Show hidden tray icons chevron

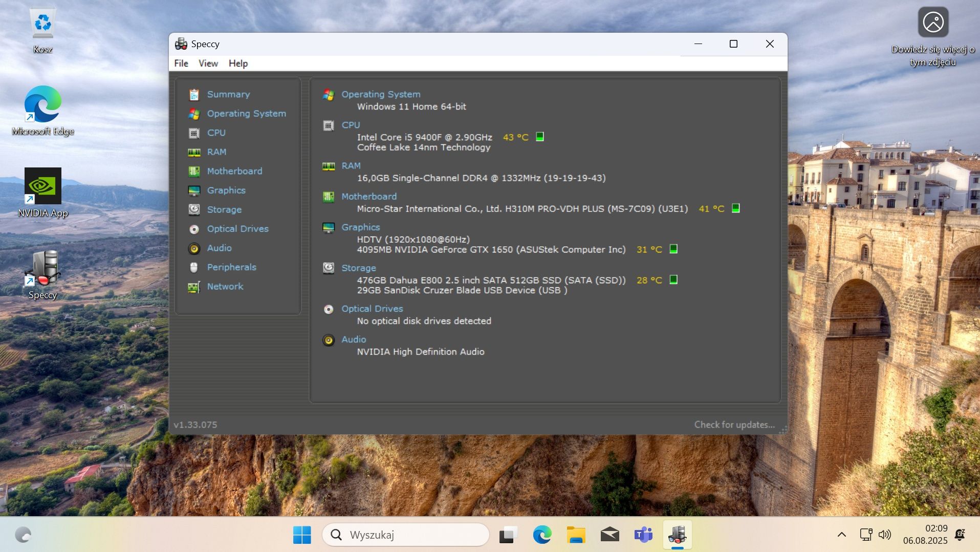click(841, 535)
